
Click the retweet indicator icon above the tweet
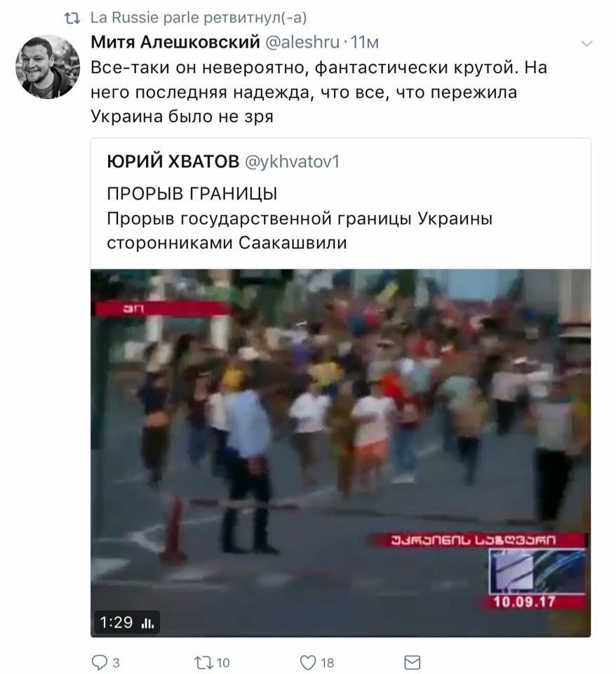point(72,18)
